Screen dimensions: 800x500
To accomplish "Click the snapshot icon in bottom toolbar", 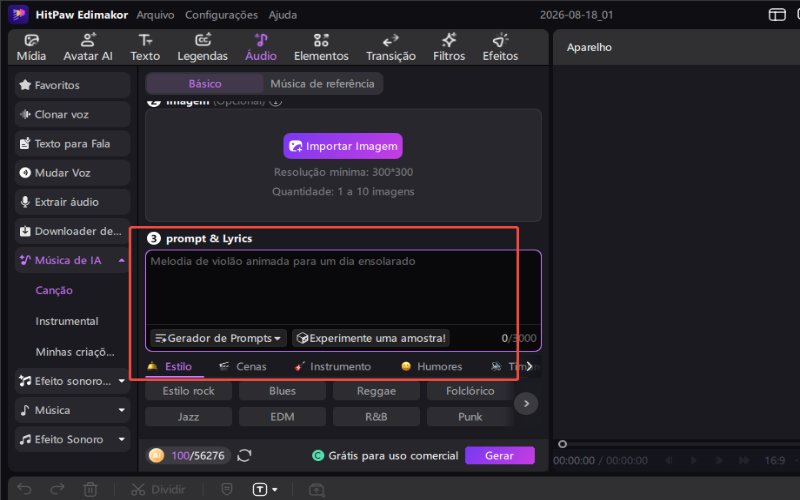I will click(316, 489).
